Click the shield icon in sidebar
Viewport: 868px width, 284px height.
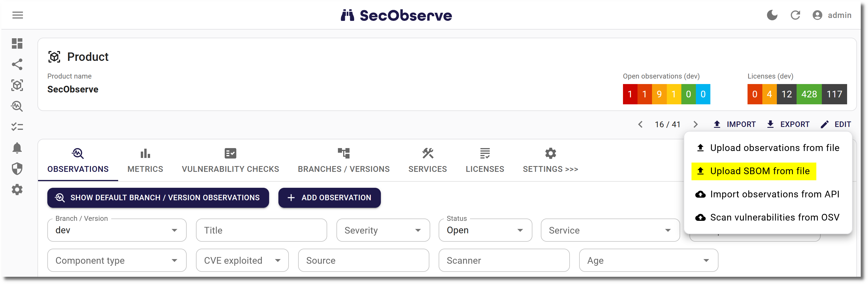[17, 169]
